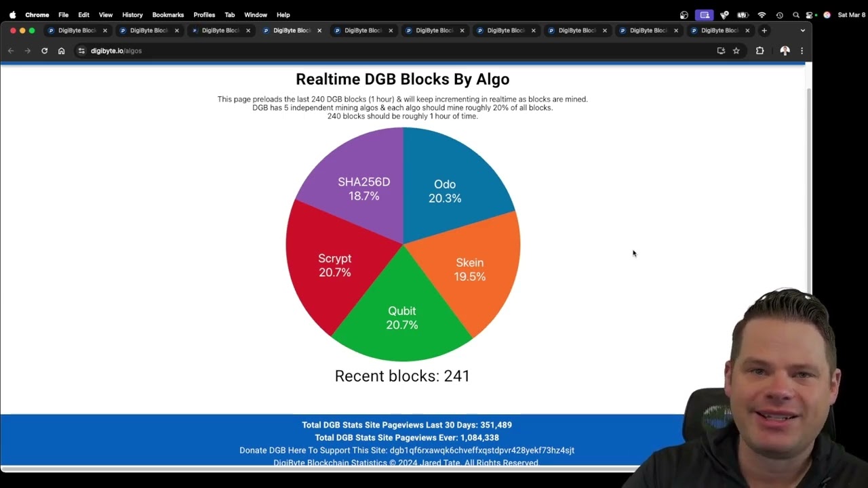Click the pageviews last 30 days line
The width and height of the screenshot is (868, 488).
pyautogui.click(x=406, y=425)
